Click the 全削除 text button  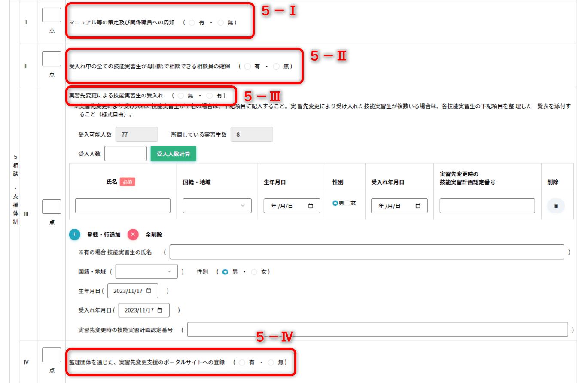(x=154, y=235)
